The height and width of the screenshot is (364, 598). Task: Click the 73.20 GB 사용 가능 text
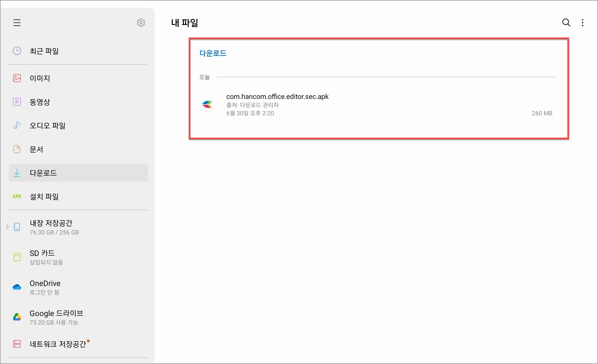point(54,322)
